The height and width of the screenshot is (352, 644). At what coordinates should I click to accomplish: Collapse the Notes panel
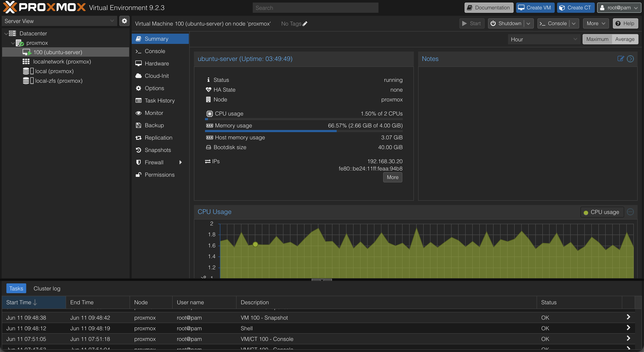pyautogui.click(x=630, y=59)
